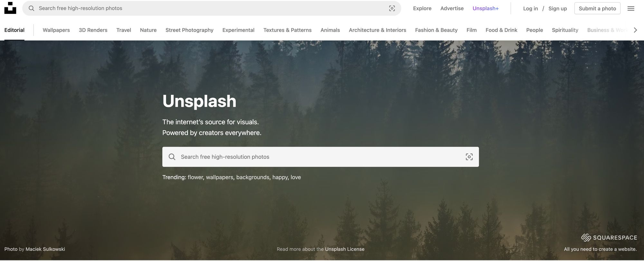Open the Unsplash License link
Image resolution: width=644 pixels, height=261 pixels.
pos(345,249)
